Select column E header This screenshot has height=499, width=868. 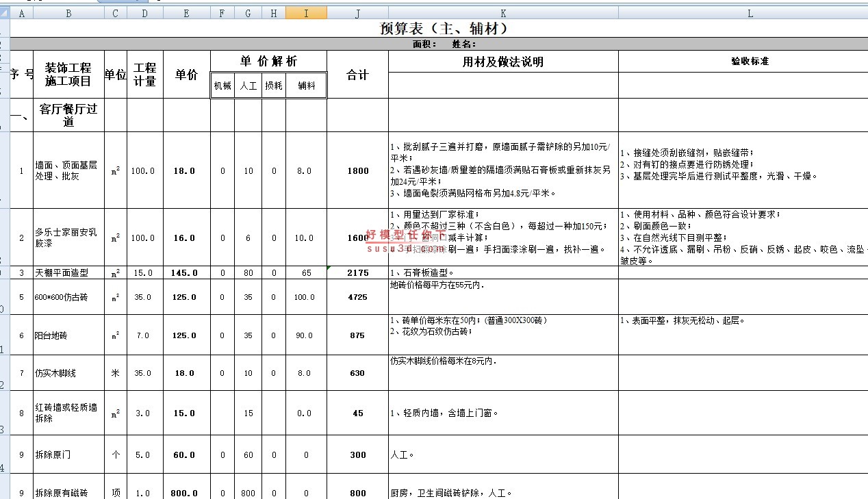[x=187, y=13]
